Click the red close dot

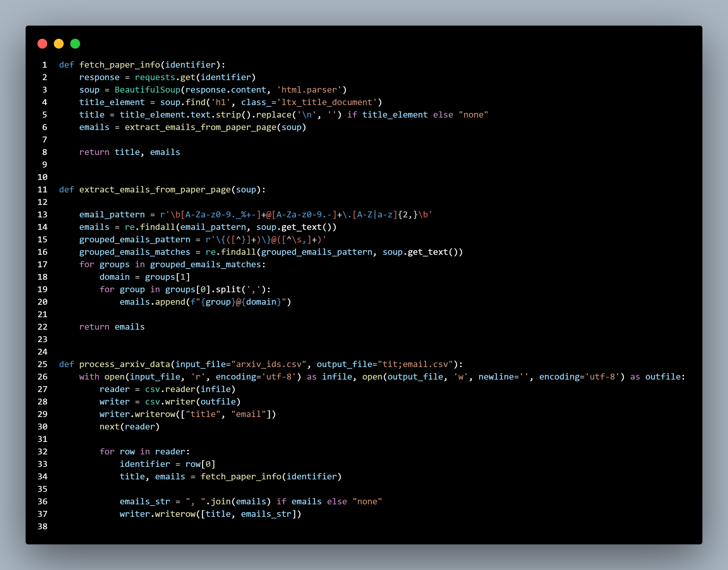[42, 44]
